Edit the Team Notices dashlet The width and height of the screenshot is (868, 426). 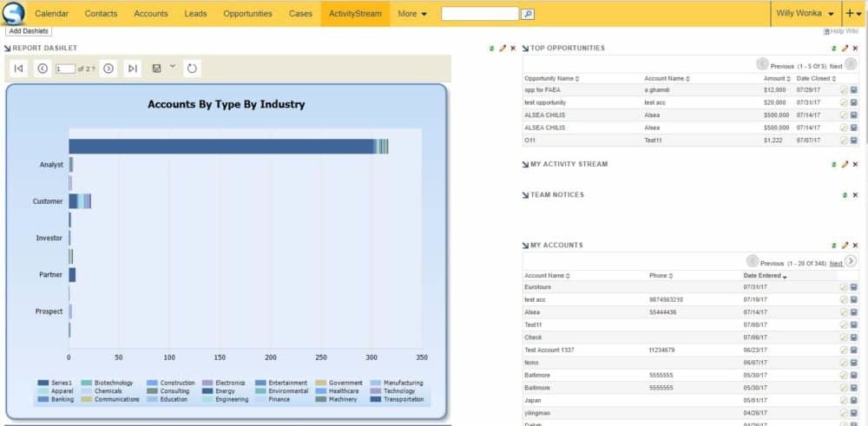click(x=844, y=195)
